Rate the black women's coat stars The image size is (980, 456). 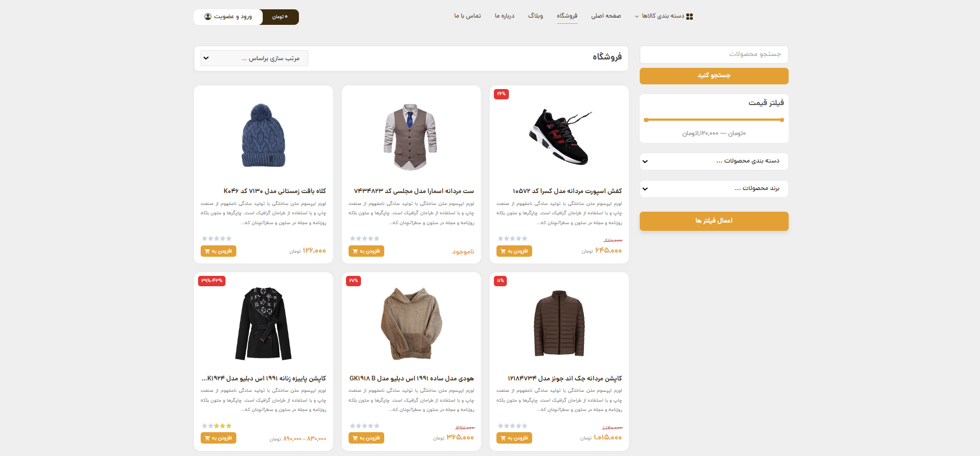point(217,426)
